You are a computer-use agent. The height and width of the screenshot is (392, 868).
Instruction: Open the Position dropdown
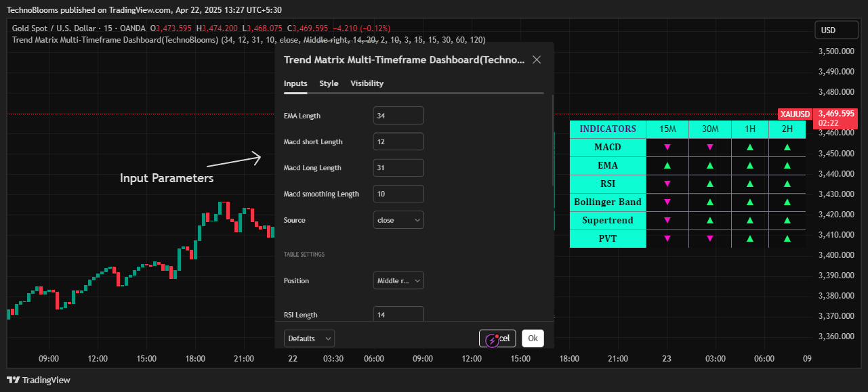tap(398, 280)
